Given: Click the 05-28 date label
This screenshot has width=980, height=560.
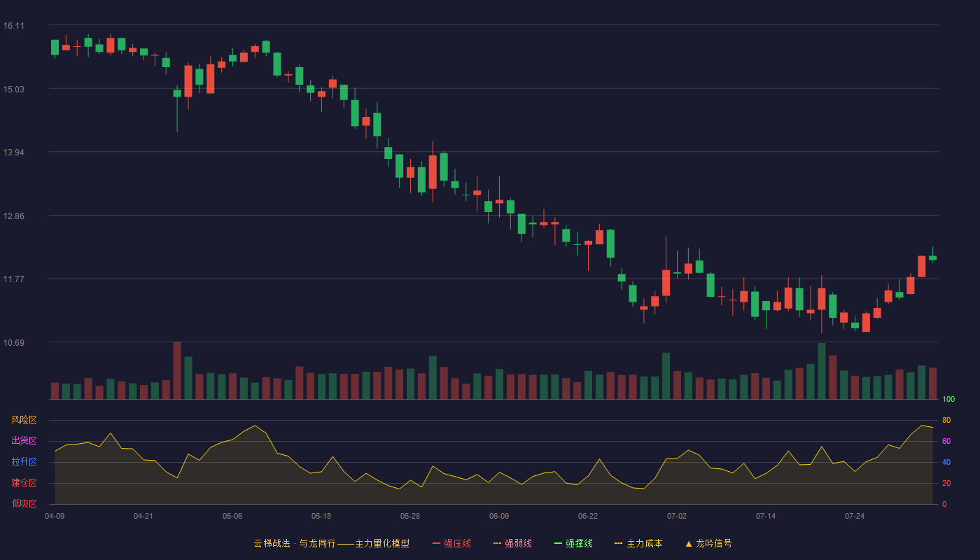Looking at the screenshot, I should click(x=410, y=516).
